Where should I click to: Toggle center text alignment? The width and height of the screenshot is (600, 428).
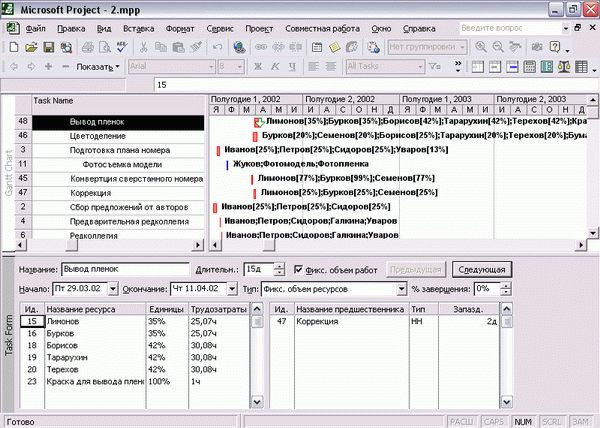[331, 67]
